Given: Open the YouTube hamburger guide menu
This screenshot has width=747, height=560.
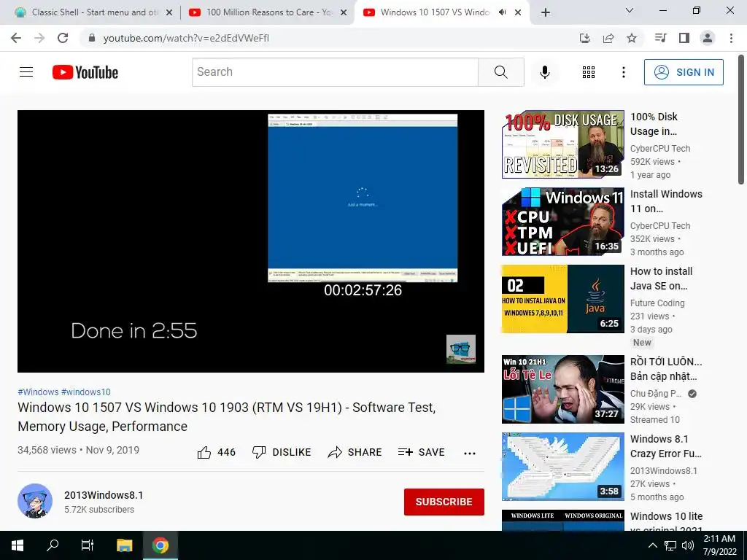Looking at the screenshot, I should pos(26,72).
